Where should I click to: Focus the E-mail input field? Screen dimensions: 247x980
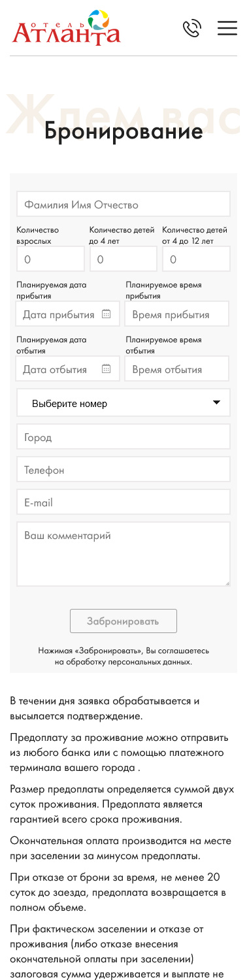click(124, 502)
